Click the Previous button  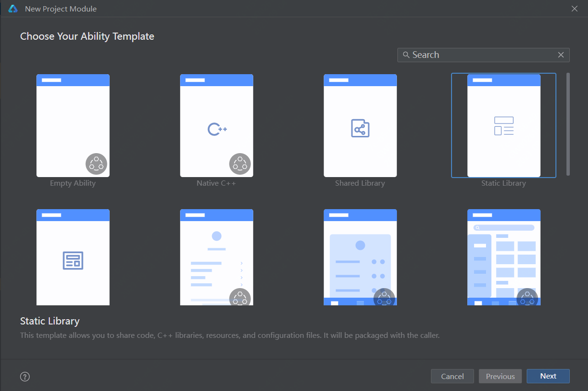coord(500,376)
